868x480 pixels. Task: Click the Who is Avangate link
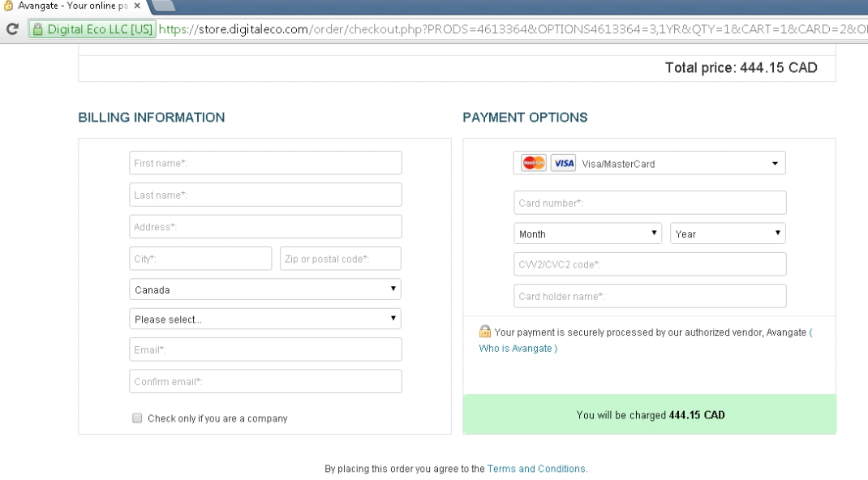click(x=516, y=349)
